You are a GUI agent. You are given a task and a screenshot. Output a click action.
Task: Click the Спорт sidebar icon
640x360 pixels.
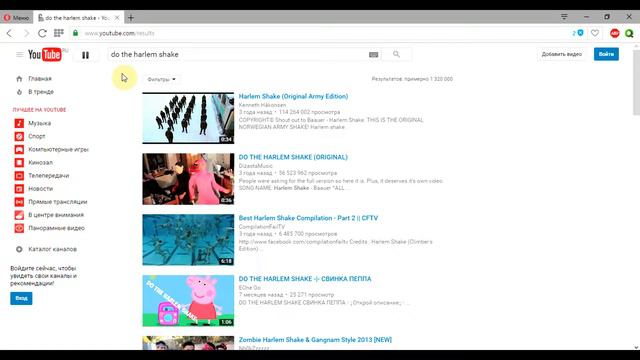[19, 136]
